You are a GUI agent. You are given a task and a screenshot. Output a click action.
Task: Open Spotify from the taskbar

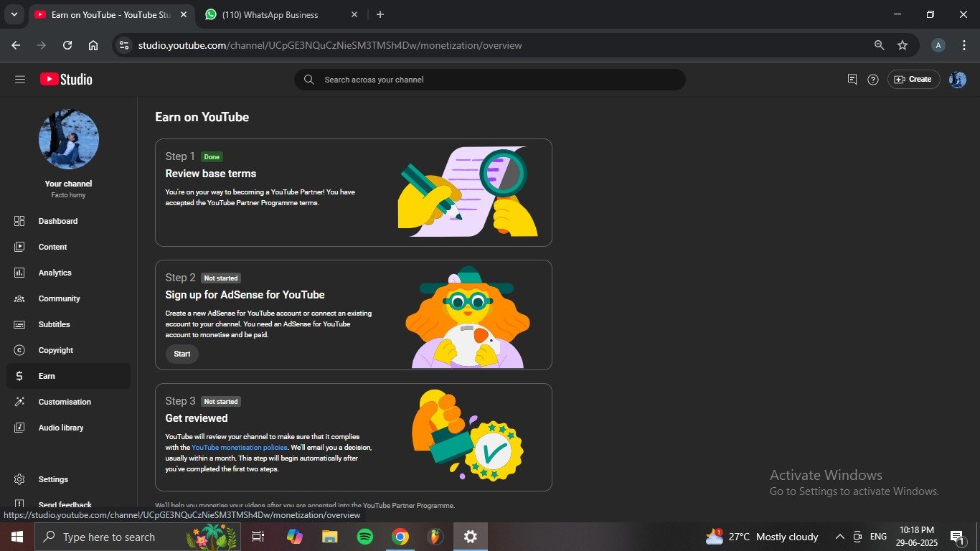pyautogui.click(x=364, y=537)
